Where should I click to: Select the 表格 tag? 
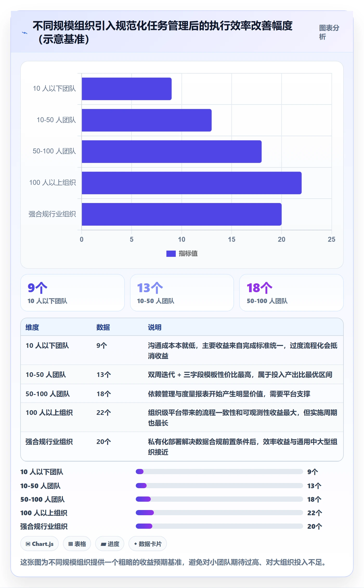[77, 544]
